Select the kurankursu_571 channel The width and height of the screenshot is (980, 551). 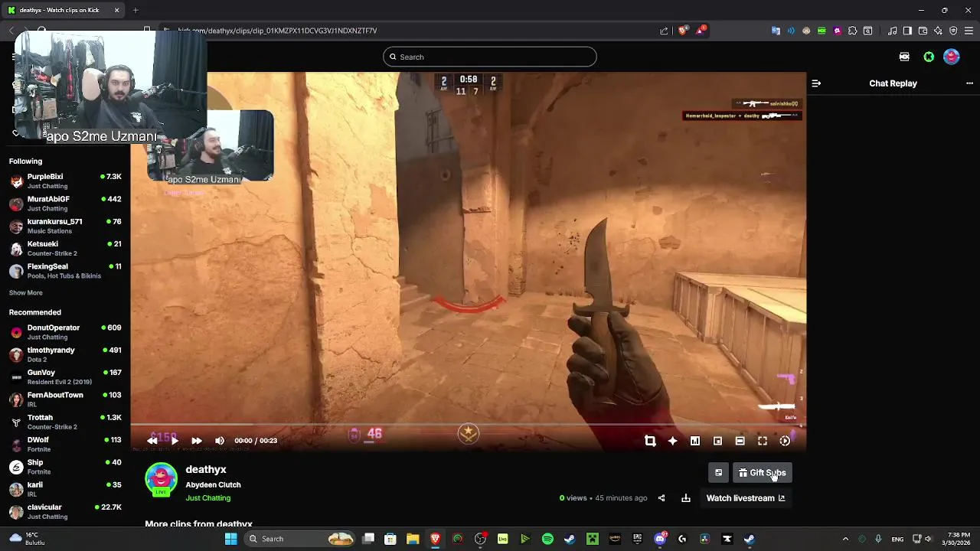(65, 226)
